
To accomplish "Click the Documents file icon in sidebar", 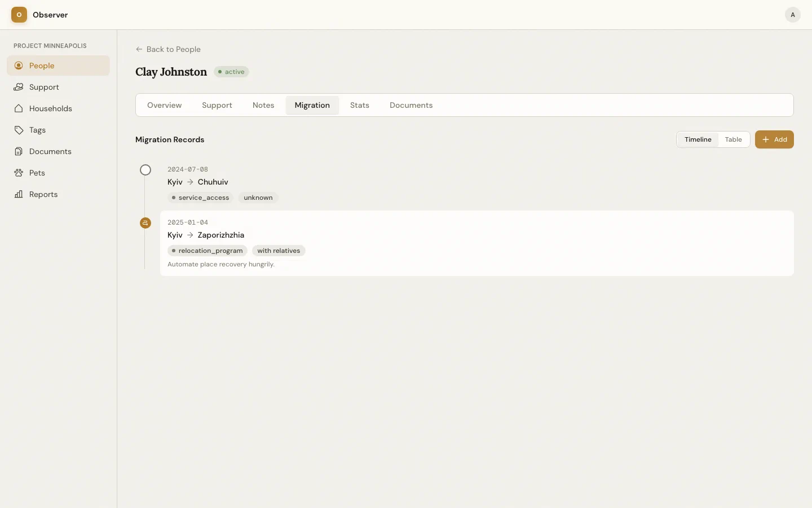I will tap(19, 151).
